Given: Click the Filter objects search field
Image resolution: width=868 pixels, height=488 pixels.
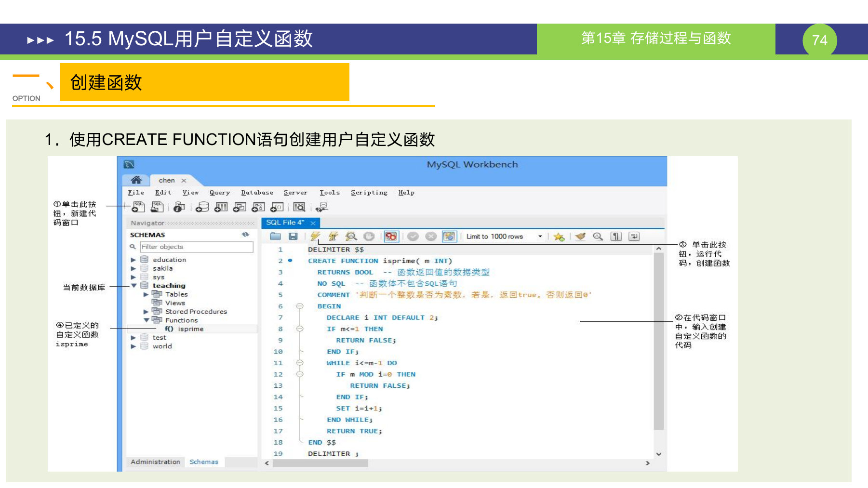Looking at the screenshot, I should [197, 247].
